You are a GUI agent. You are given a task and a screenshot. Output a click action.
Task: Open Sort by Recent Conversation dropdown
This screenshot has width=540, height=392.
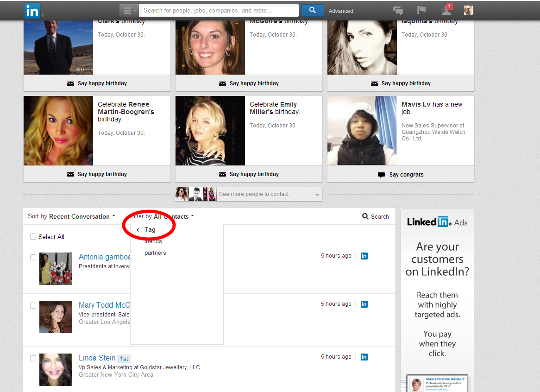tap(71, 216)
